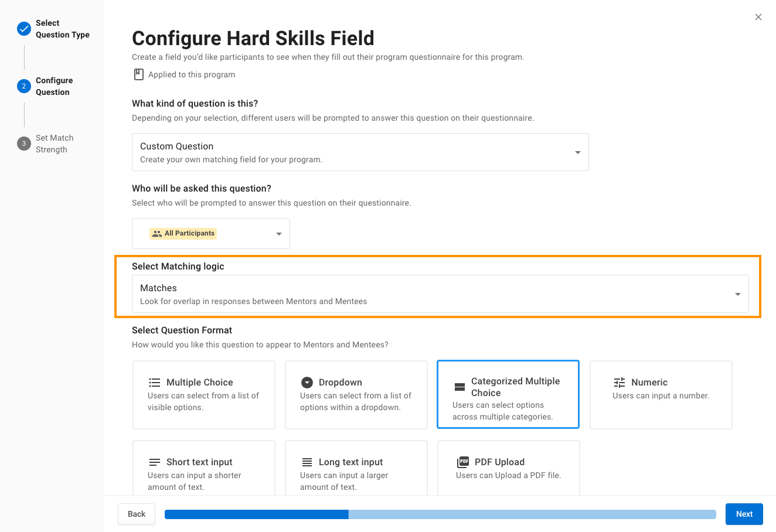Click the Long text input icon

[x=307, y=462]
